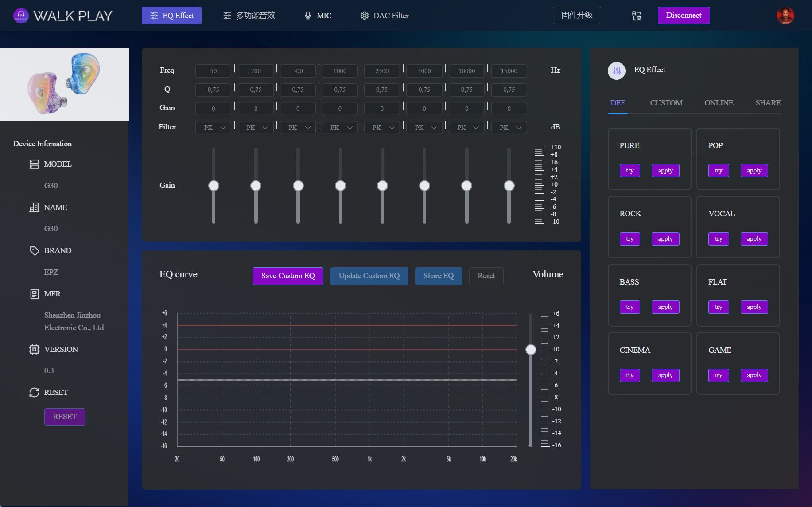The width and height of the screenshot is (812, 507).
Task: Click the RESET refresh icon in sidebar
Action: [34, 392]
